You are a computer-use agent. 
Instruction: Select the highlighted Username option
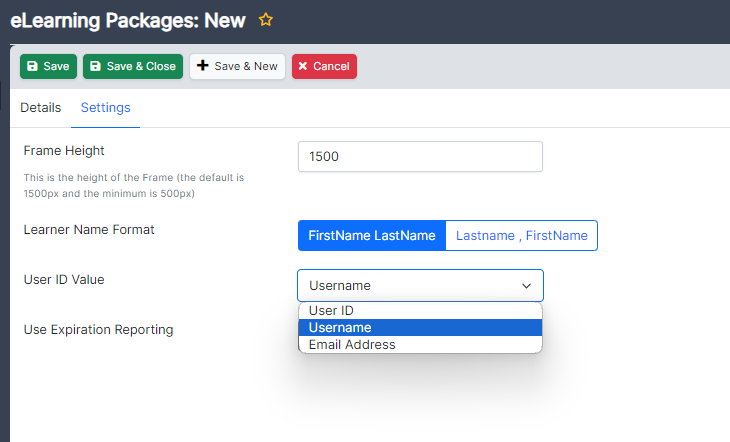(340, 328)
